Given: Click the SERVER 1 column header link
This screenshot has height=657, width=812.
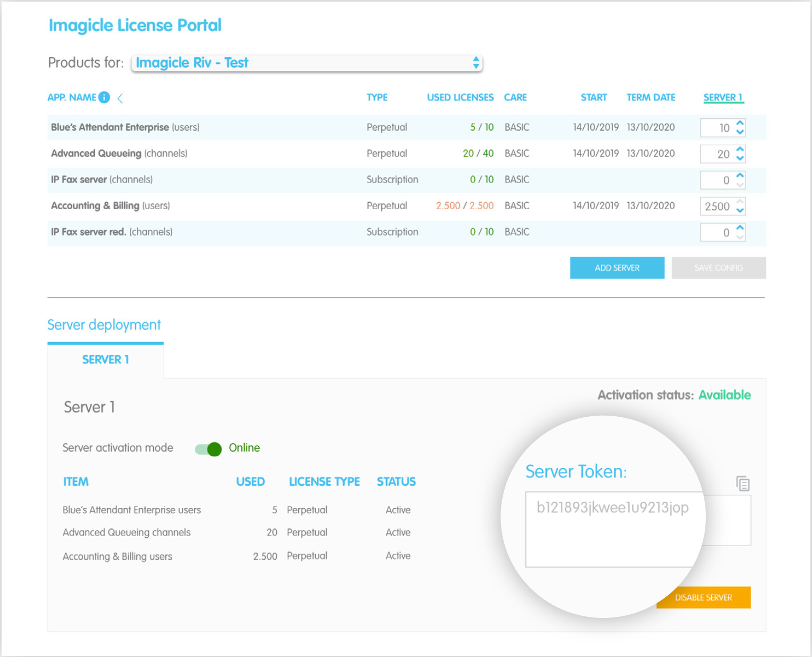Looking at the screenshot, I should click(723, 98).
